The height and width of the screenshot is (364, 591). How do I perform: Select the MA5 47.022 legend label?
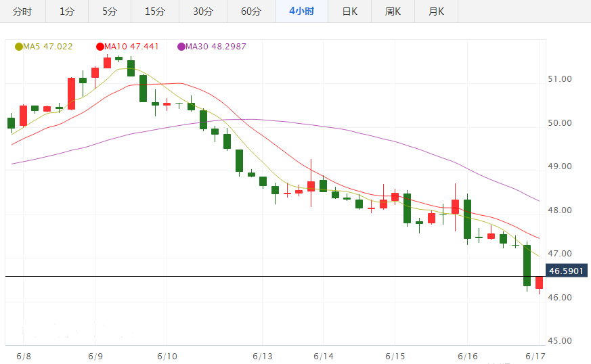click(x=48, y=47)
